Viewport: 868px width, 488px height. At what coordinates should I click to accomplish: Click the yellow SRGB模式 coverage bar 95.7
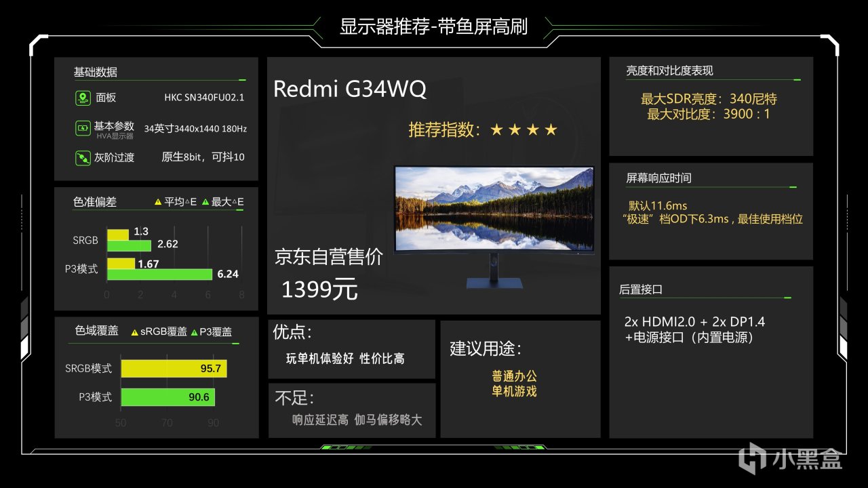click(x=174, y=369)
